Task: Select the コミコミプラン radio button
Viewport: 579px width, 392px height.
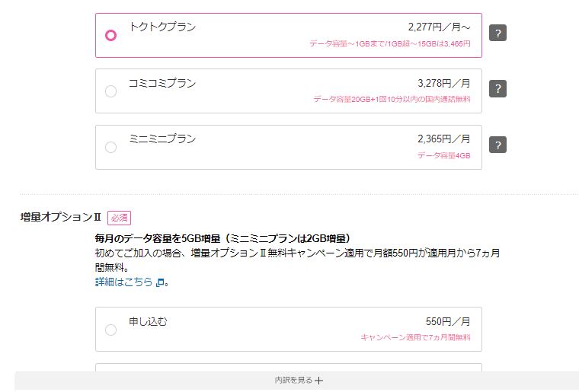Action: click(x=110, y=91)
